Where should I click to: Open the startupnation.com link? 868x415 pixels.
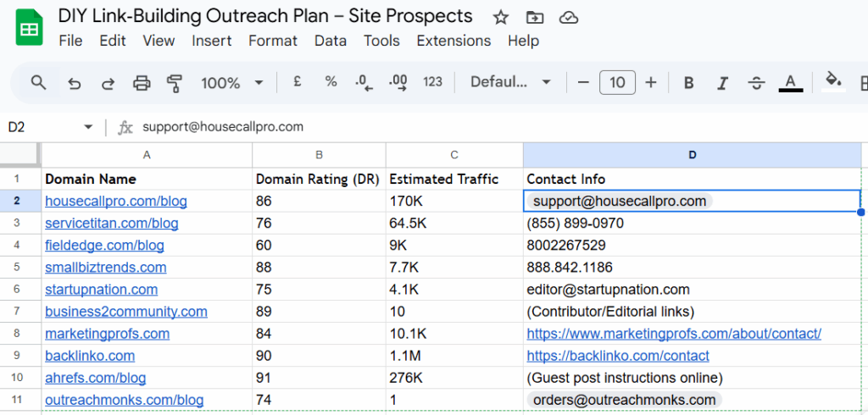pos(102,290)
